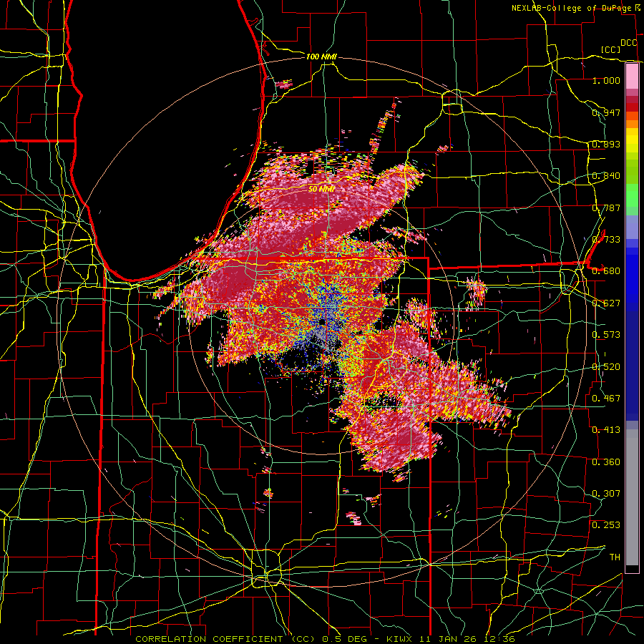The height and width of the screenshot is (644, 644).
Task: Click the 0.360 scale value
Action: (x=606, y=462)
